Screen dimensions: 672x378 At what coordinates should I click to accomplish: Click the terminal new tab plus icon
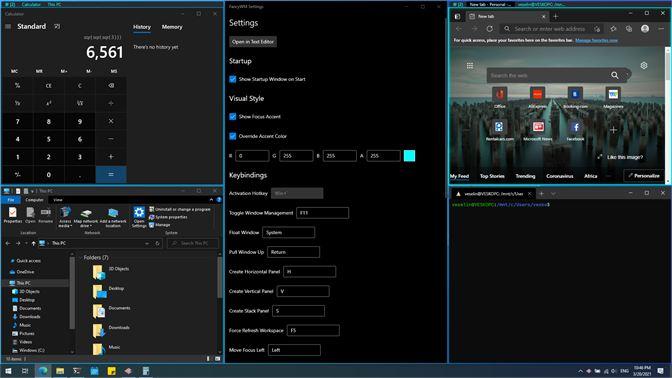click(x=541, y=194)
